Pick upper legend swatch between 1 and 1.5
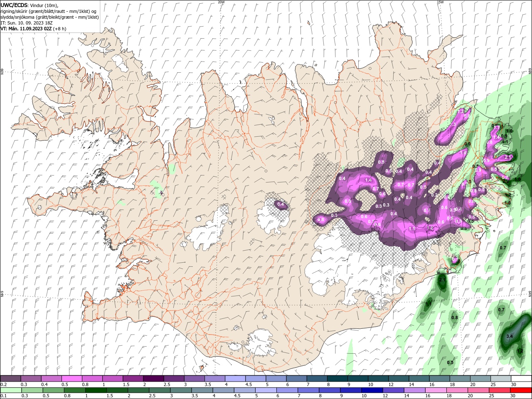This screenshot has width=532, height=399. [x=113, y=379]
